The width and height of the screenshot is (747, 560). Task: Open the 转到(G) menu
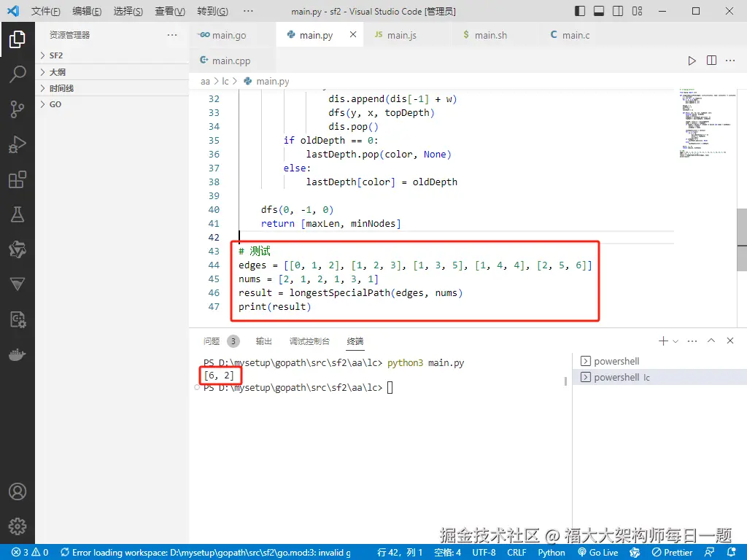212,11
